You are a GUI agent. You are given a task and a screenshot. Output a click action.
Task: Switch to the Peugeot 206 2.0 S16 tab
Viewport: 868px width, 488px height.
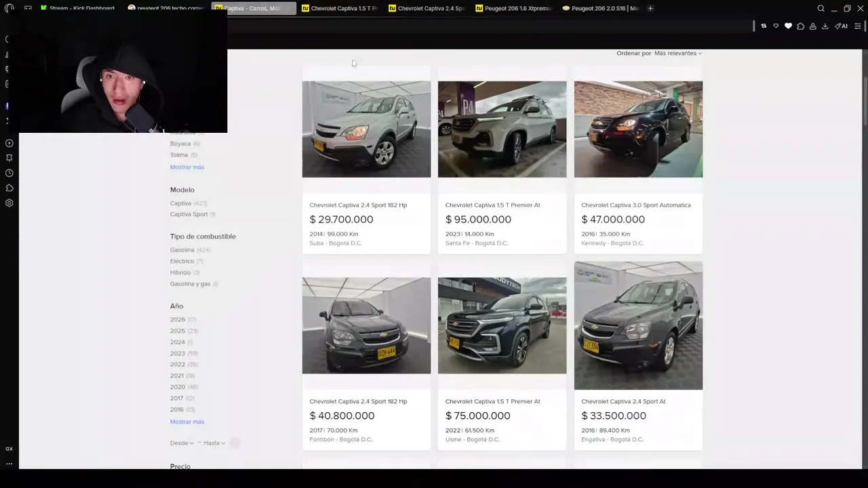click(601, 8)
